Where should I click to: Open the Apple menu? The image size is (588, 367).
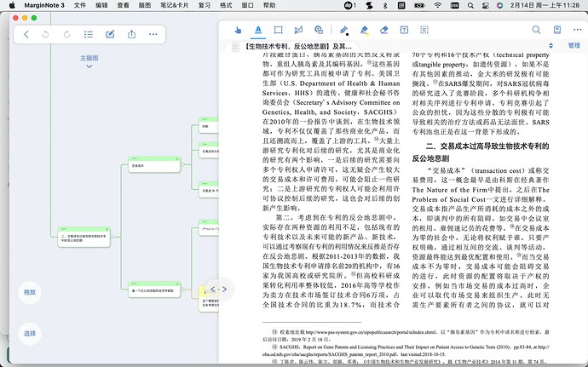[12, 5]
